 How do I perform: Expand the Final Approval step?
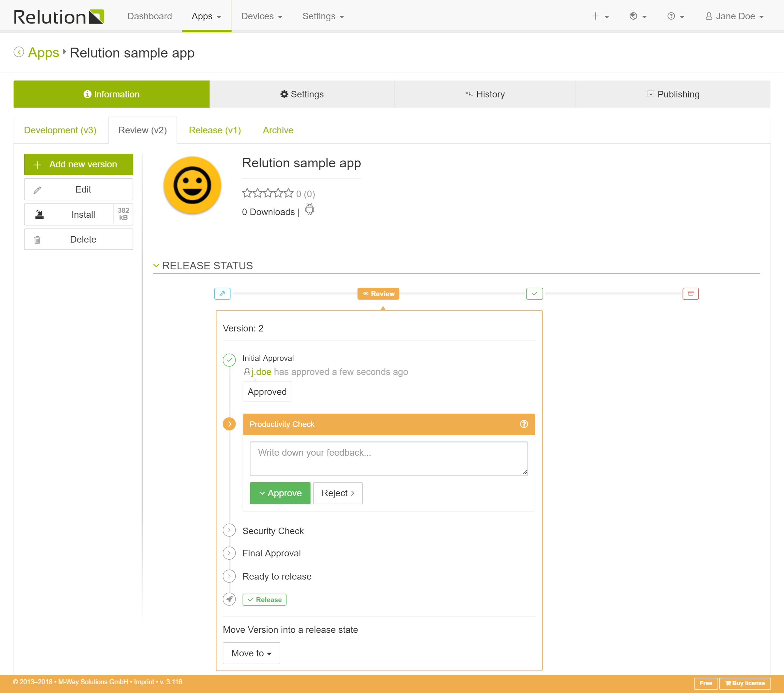coord(229,553)
